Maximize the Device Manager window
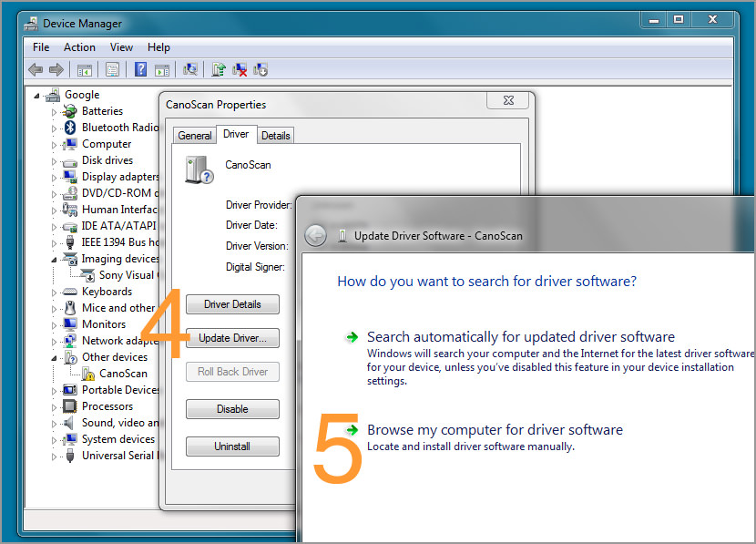 679,20
